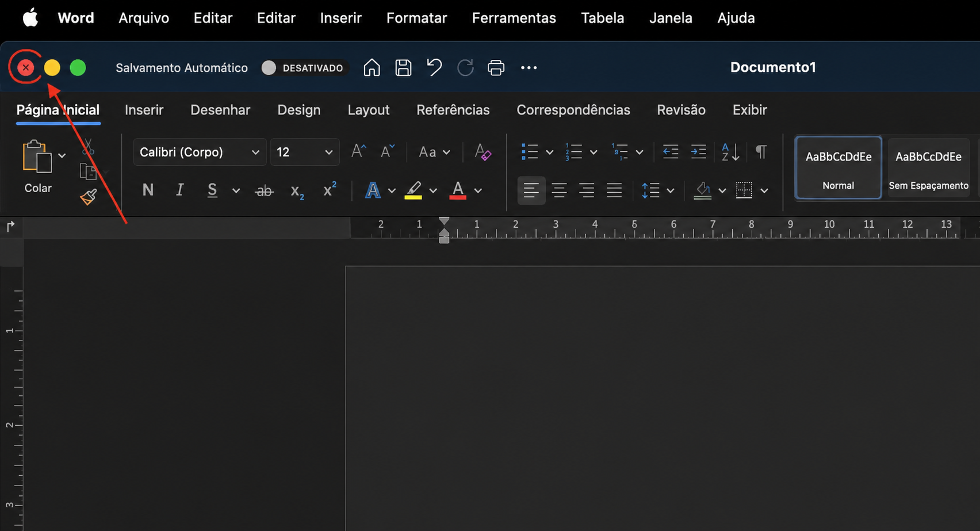
Task: Print the document with printer icon
Action: (x=496, y=68)
